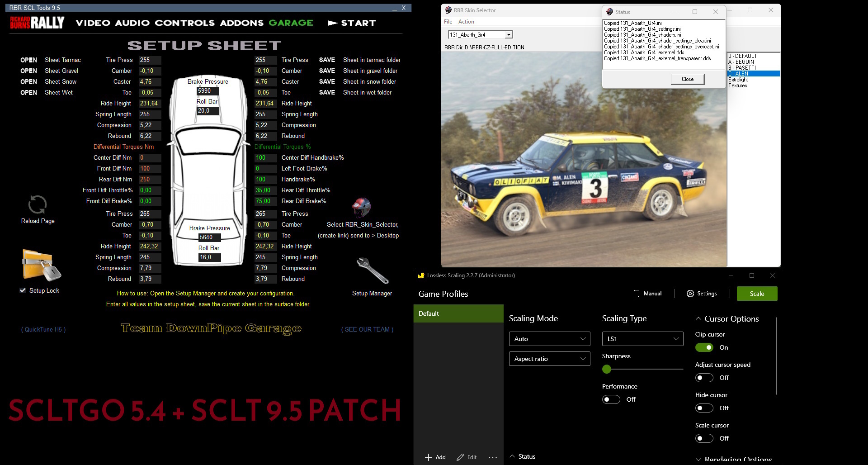Viewport: 868px width, 465px height.
Task: Enable the Scale cursor toggle
Action: (x=704, y=438)
